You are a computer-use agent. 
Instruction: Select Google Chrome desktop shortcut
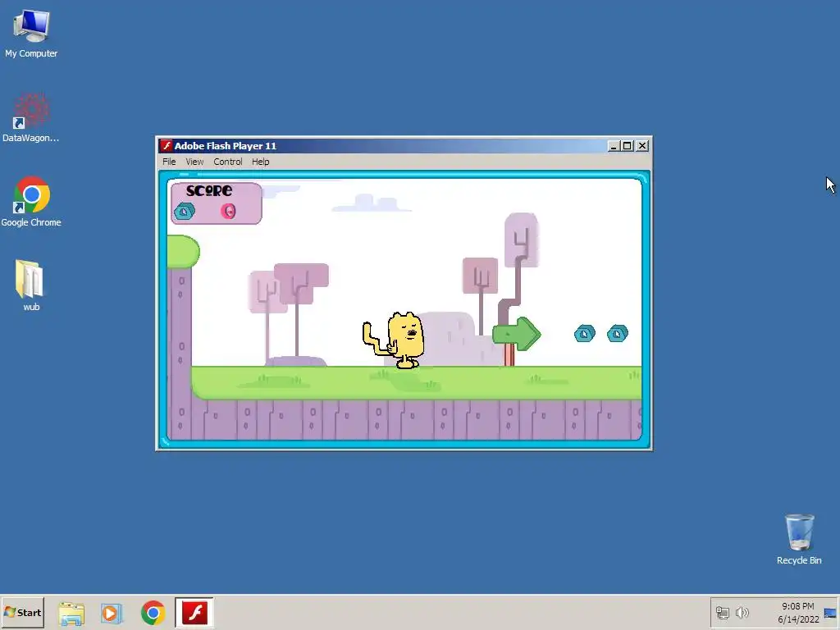[31, 202]
